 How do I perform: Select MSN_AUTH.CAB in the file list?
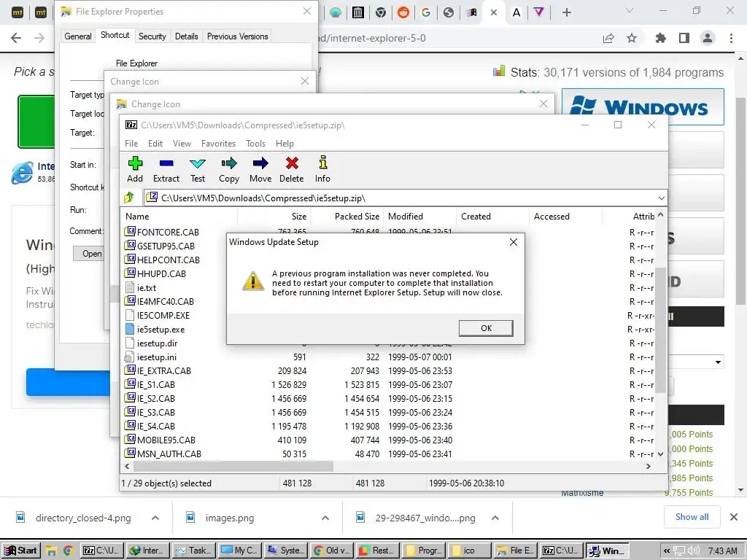[169, 454]
